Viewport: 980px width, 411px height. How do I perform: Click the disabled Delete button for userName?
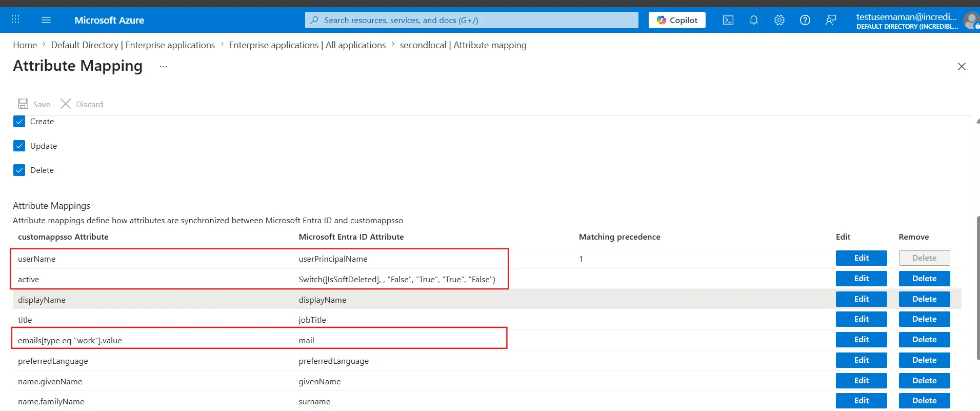924,258
